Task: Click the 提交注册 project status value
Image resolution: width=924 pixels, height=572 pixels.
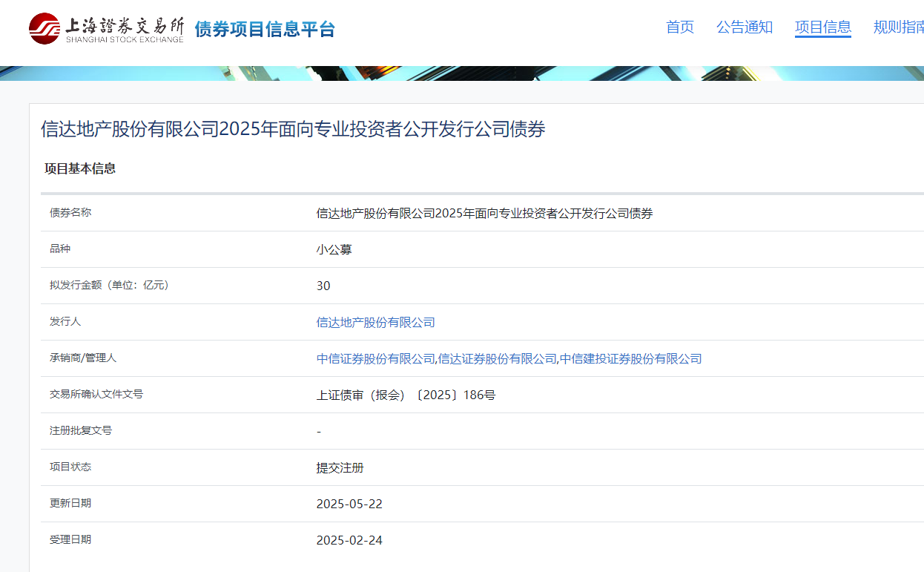Action: click(340, 468)
